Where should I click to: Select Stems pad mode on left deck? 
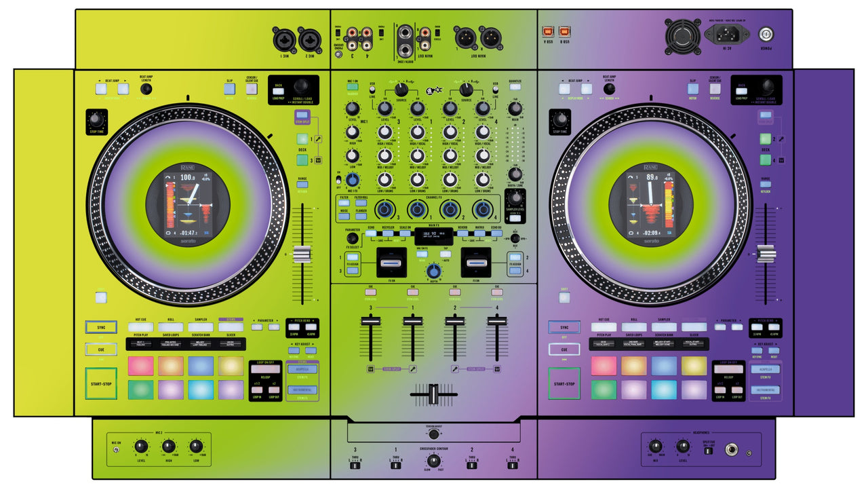[231, 327]
